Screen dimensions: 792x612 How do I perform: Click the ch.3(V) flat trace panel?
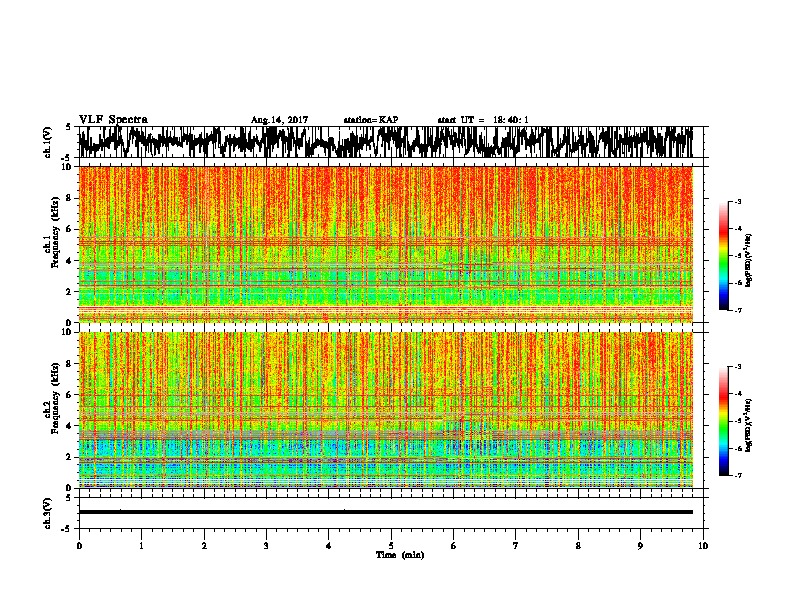tap(390, 513)
